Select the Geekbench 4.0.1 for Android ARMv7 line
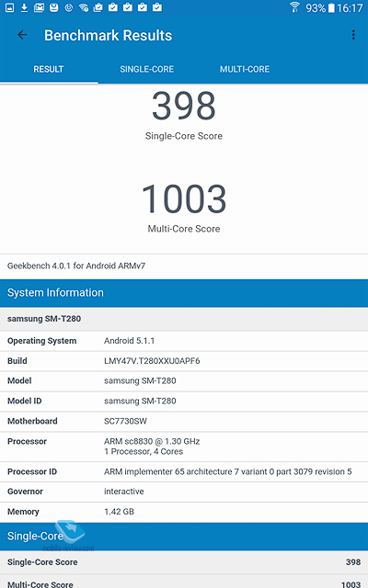 (x=76, y=266)
